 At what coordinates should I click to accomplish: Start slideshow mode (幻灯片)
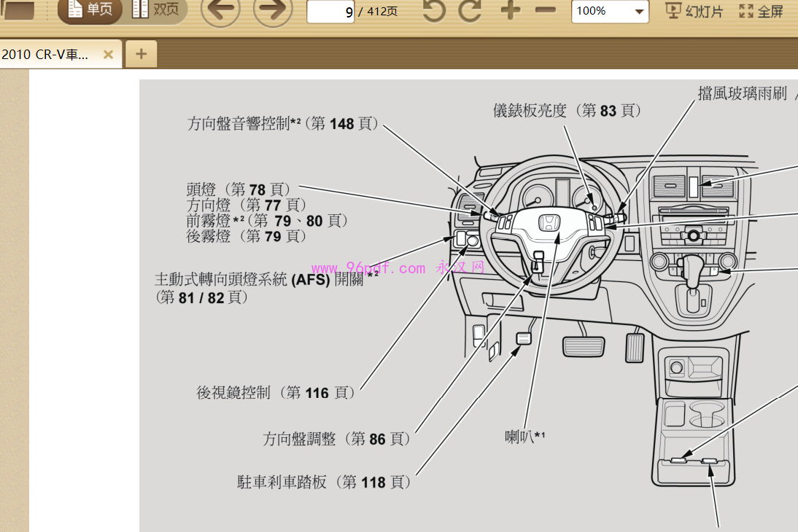(694, 11)
